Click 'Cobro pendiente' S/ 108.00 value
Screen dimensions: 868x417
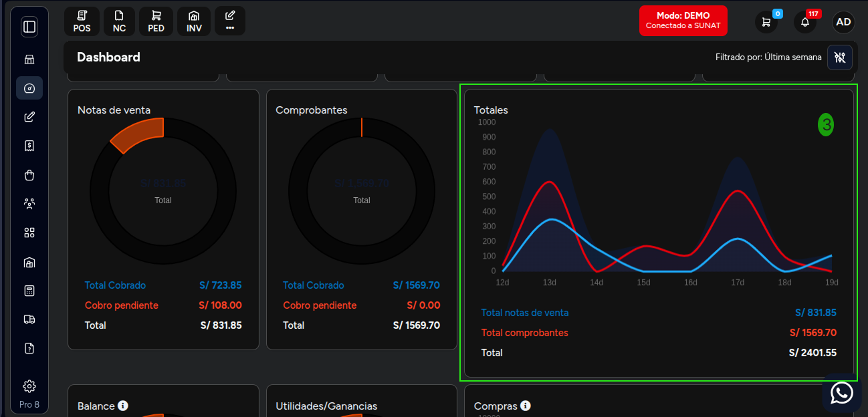(x=220, y=305)
